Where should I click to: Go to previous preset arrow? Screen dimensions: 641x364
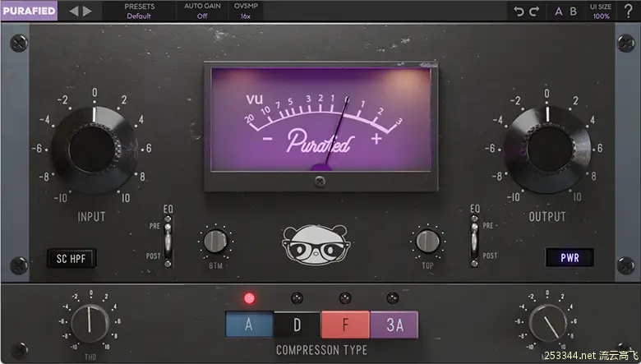tap(74, 11)
